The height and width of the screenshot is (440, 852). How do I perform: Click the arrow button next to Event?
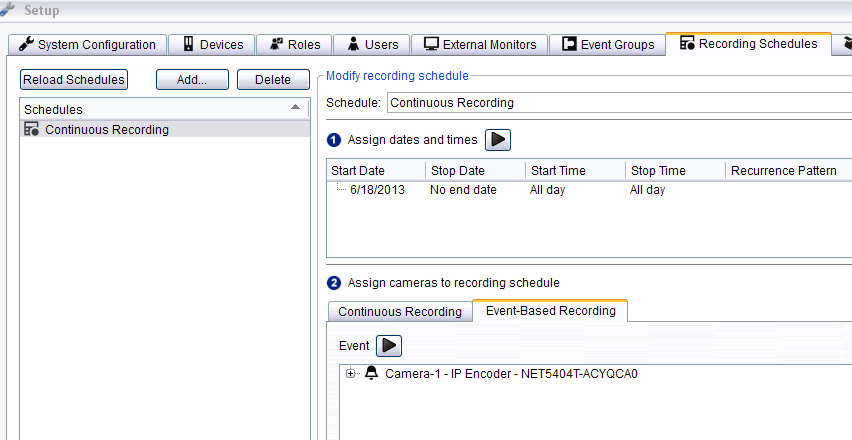(x=389, y=345)
